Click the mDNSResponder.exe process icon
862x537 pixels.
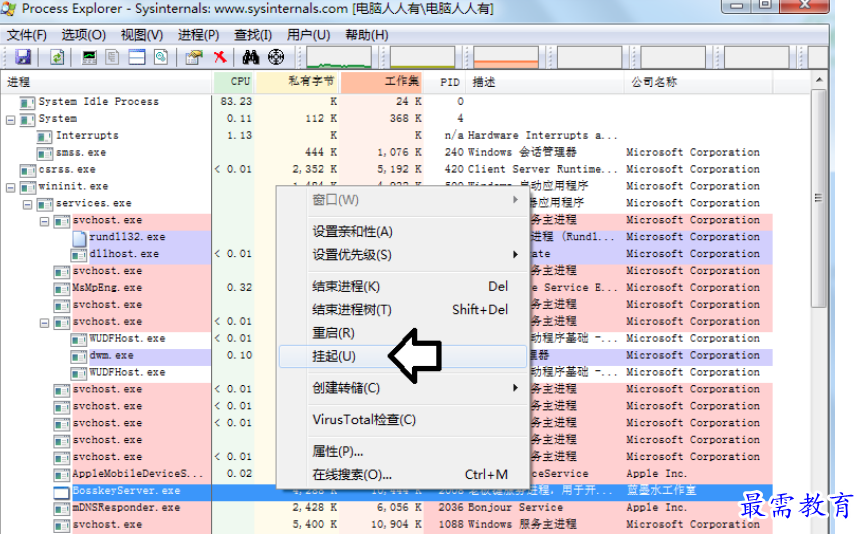coord(62,508)
